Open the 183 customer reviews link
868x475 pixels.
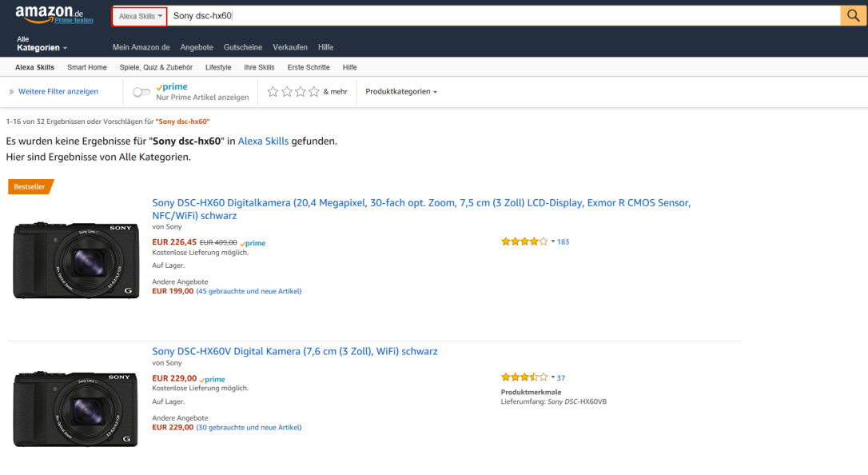click(x=563, y=242)
